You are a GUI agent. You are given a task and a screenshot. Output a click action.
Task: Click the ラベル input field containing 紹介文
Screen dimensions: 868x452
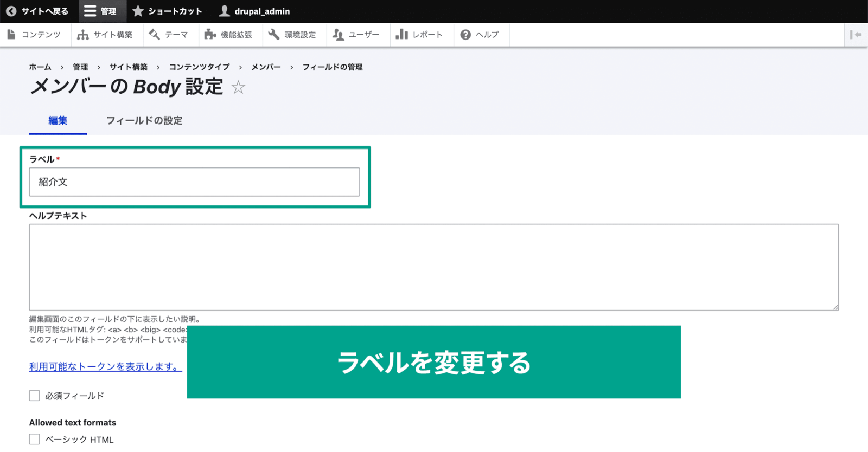[x=194, y=182]
